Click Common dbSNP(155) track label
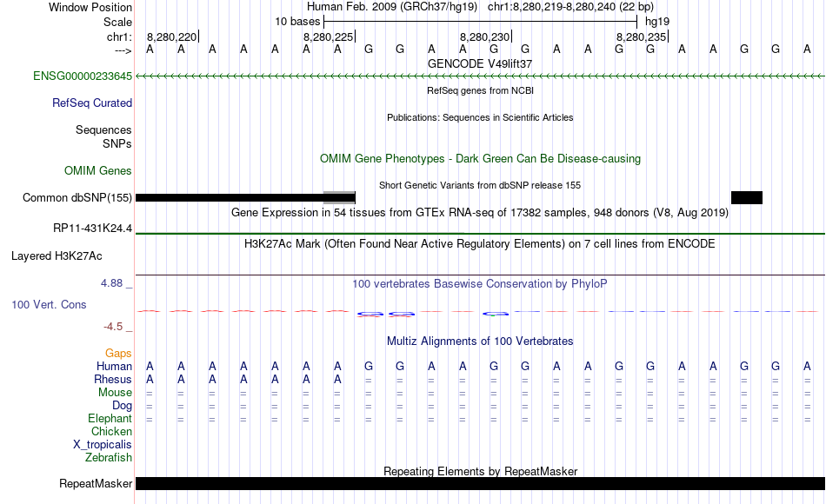The image size is (826, 504). (77, 197)
